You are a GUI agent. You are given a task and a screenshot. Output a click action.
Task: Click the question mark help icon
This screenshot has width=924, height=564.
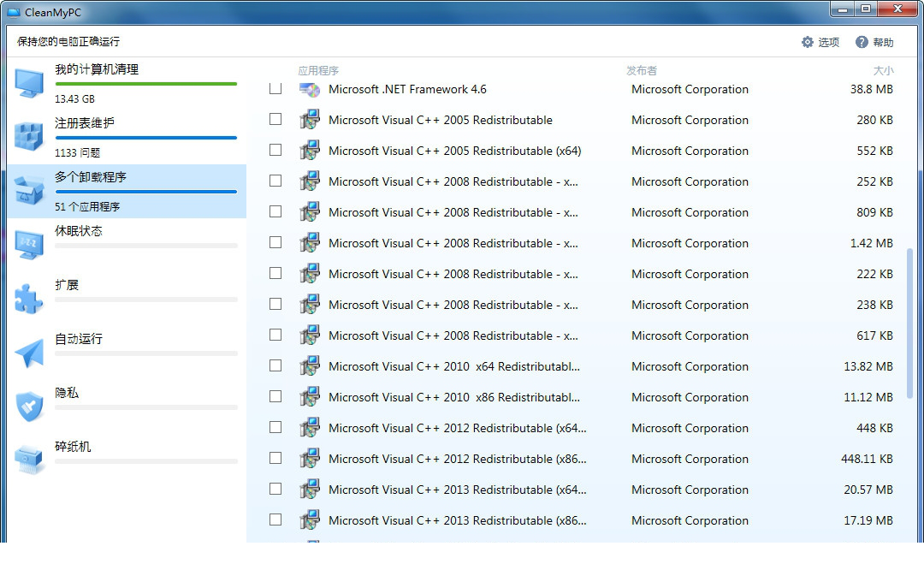(862, 42)
